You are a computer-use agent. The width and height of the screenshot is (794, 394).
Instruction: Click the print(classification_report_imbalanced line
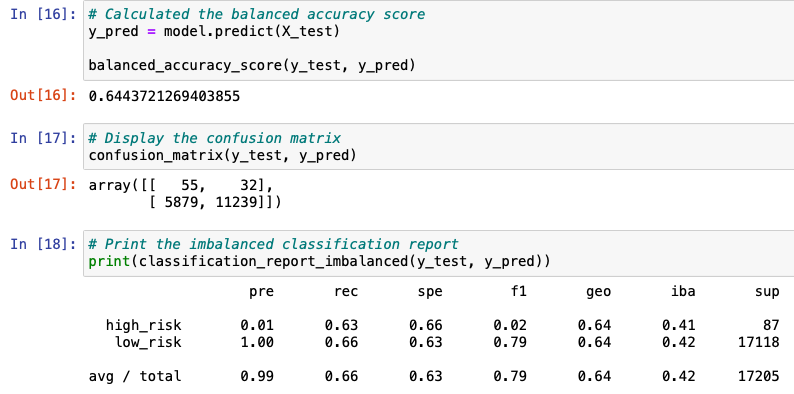coord(320,261)
